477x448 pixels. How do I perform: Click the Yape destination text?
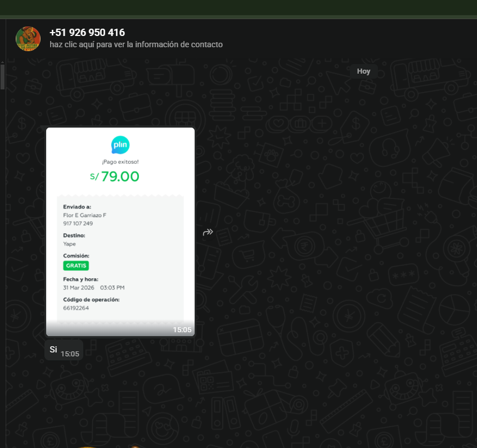click(x=69, y=244)
